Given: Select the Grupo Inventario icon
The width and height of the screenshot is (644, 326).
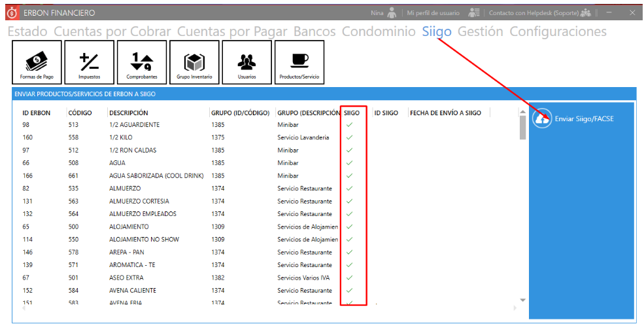Looking at the screenshot, I should coord(194,62).
